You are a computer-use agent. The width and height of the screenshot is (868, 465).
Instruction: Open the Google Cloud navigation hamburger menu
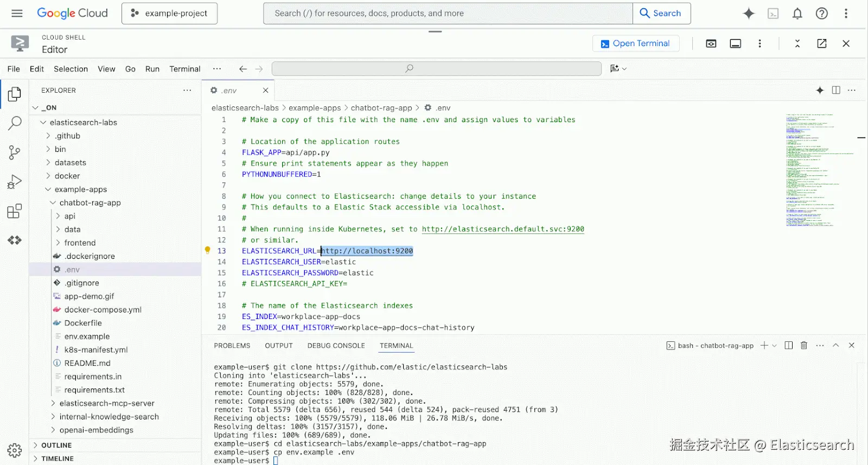point(17,13)
